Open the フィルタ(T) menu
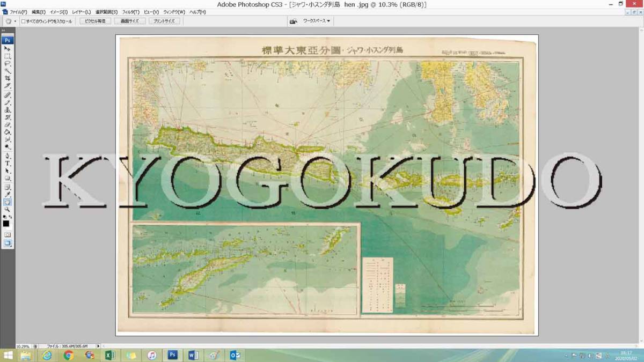The width and height of the screenshot is (644, 362). coord(130,12)
